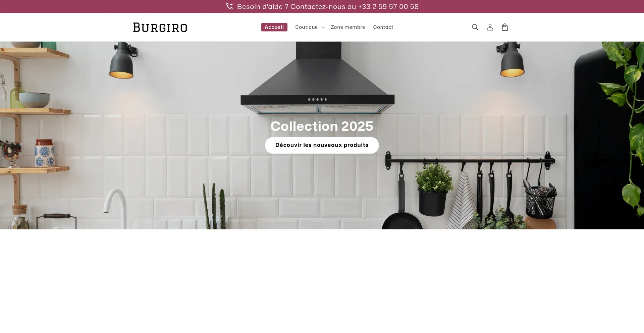Open the account login icon
The image size is (644, 333).
pos(490,27)
